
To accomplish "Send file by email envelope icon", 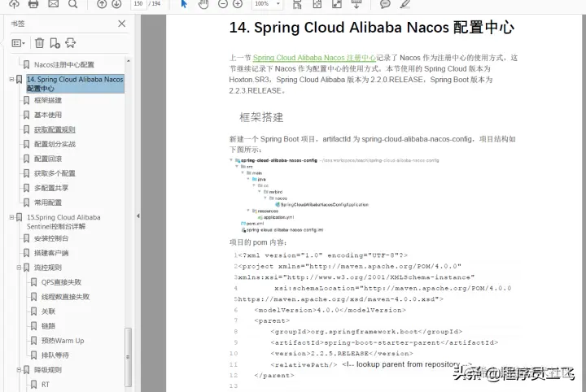I will click(54, 4).
